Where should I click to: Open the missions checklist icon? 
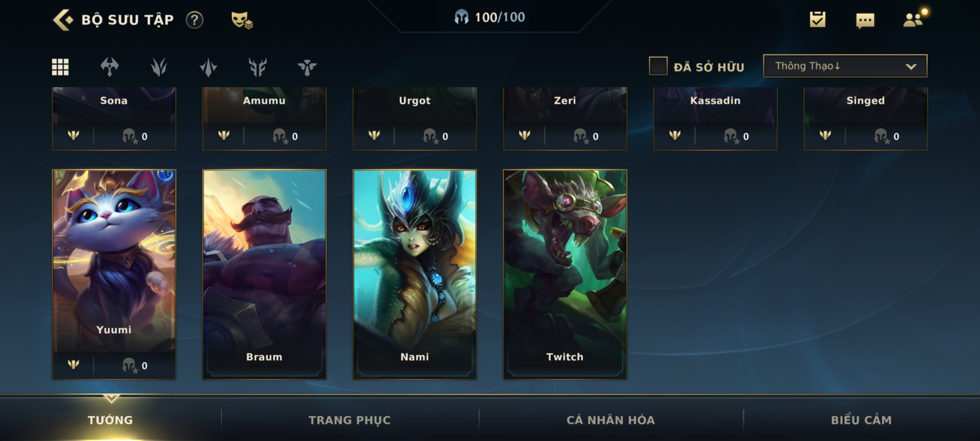[817, 19]
